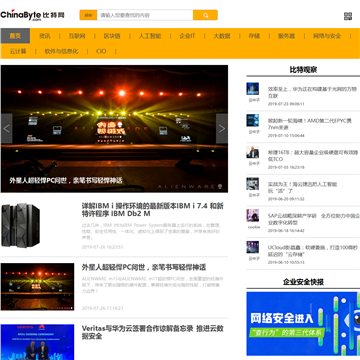The image size is (360, 360).
Task: Open sidebar article AMD第二代EPYC携7nm来袭
Action: coord(310,124)
